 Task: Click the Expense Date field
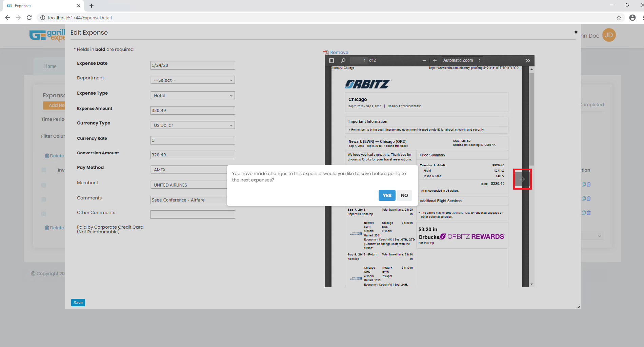tap(193, 65)
